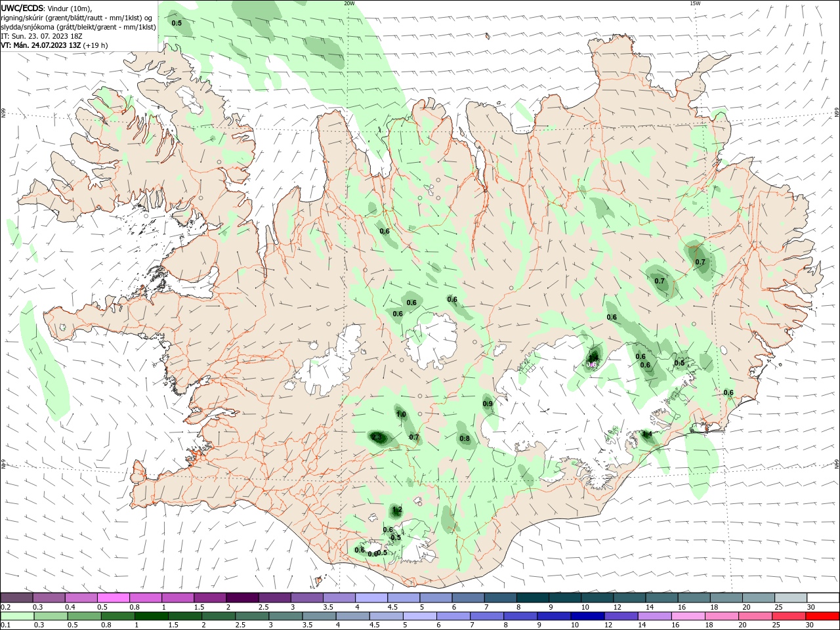This screenshot has width=840, height=630.
Task: Click the UWC/ECDS Vindur (10m) title line
Action: click(x=47, y=8)
